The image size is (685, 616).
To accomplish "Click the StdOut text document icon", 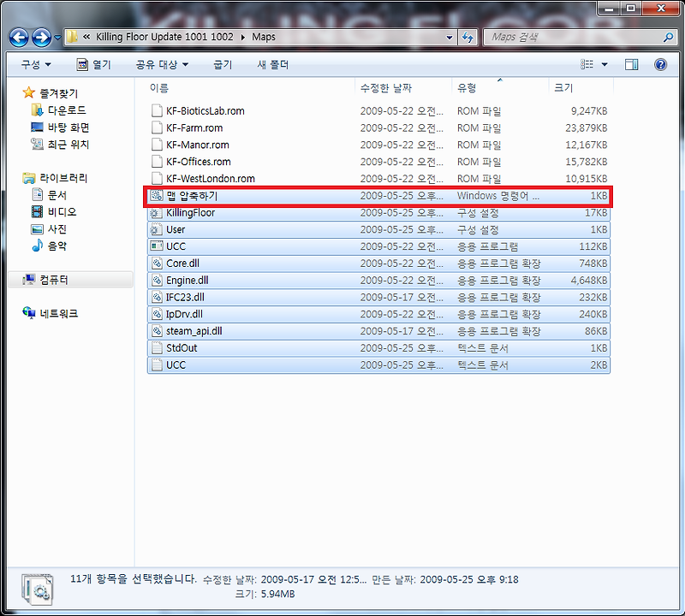I will coord(157,348).
